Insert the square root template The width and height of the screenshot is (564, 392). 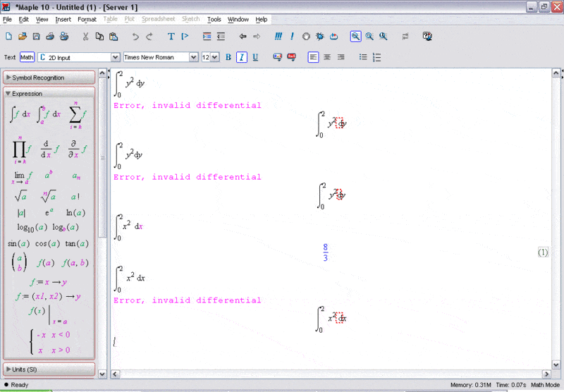tap(20, 197)
